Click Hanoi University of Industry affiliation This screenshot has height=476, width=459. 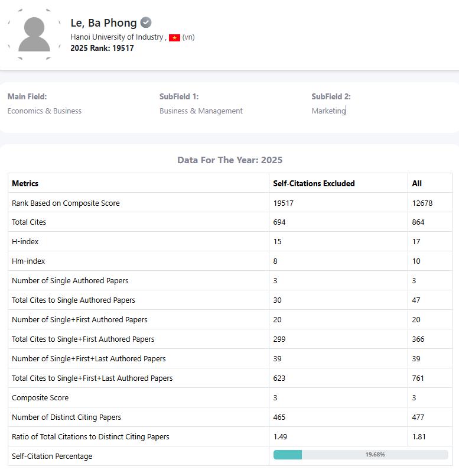[x=116, y=37]
